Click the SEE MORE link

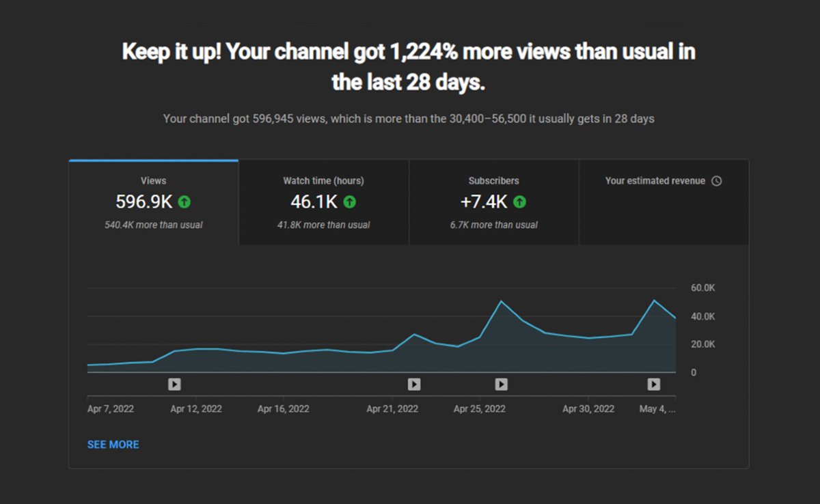(113, 445)
